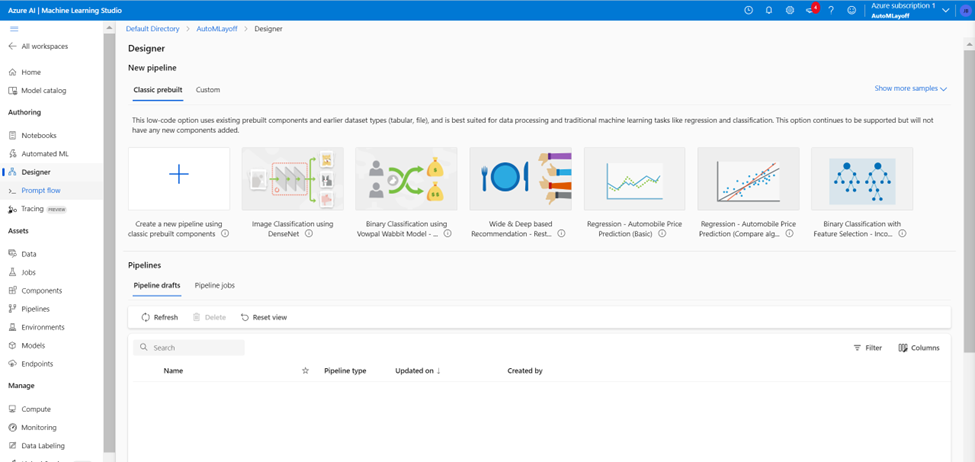The width and height of the screenshot is (975, 462).
Task: Open the Environments icon
Action: (12, 327)
